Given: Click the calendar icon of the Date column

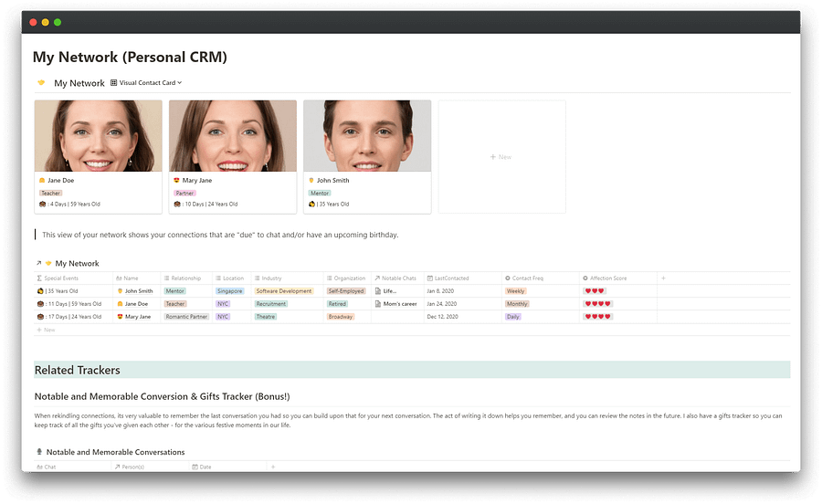Looking at the screenshot, I should pyautogui.click(x=195, y=467).
